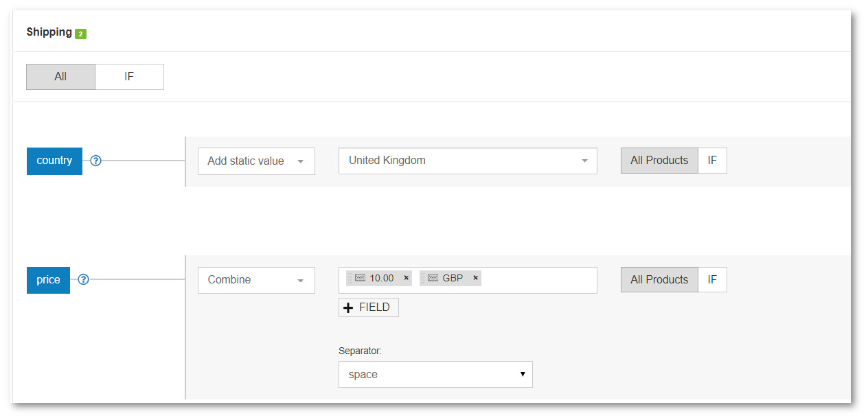The image size is (868, 420).
Task: Click the + FIELD button
Action: [368, 307]
